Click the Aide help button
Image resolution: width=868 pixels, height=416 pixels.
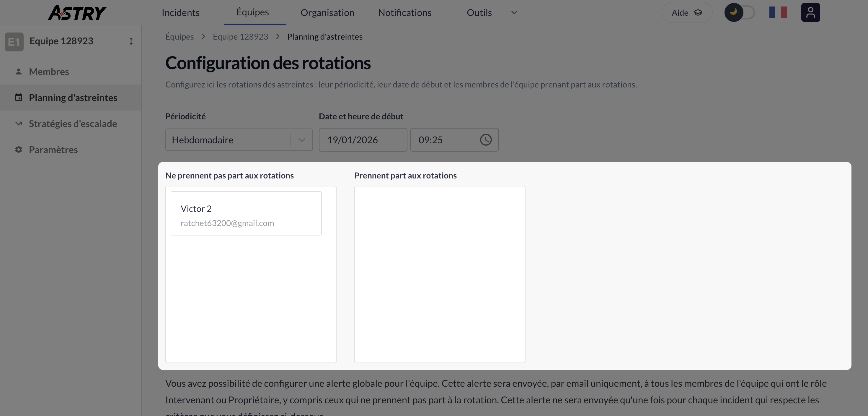pos(687,13)
